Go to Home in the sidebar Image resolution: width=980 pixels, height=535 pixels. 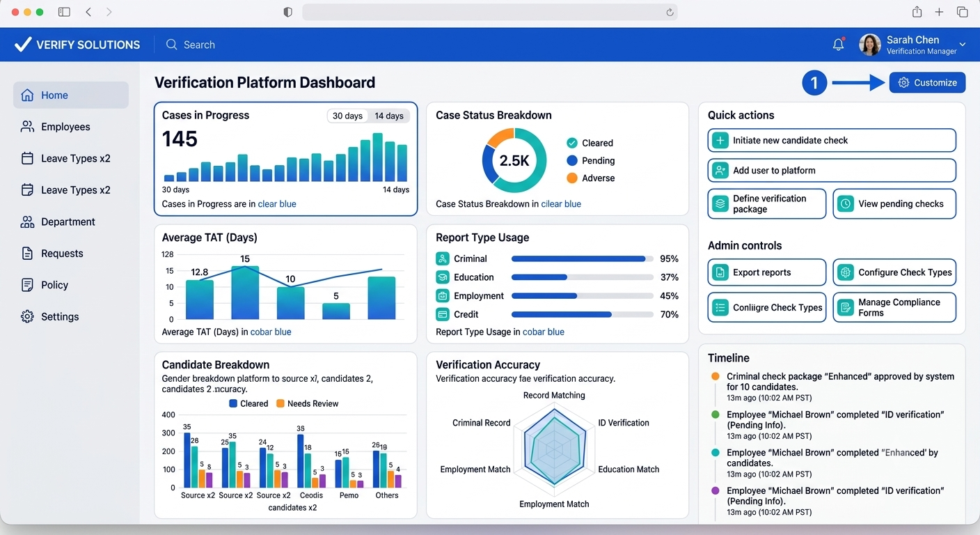[x=71, y=95]
